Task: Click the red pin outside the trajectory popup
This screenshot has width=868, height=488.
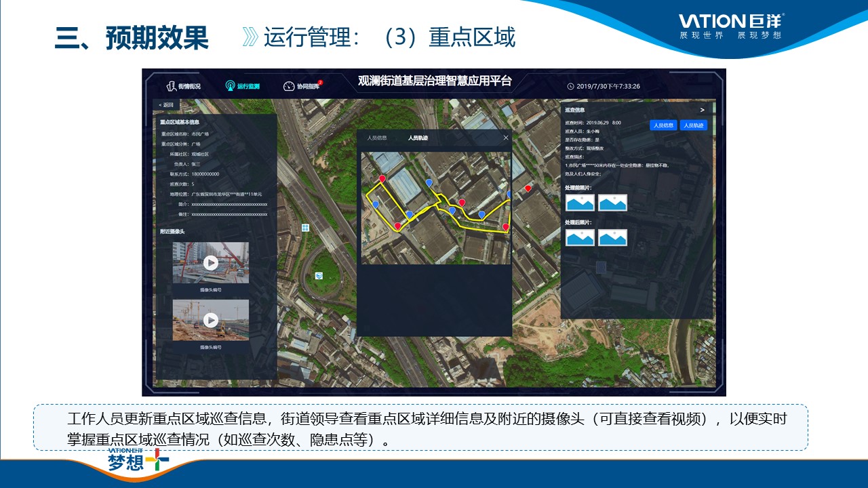Action: click(x=528, y=188)
